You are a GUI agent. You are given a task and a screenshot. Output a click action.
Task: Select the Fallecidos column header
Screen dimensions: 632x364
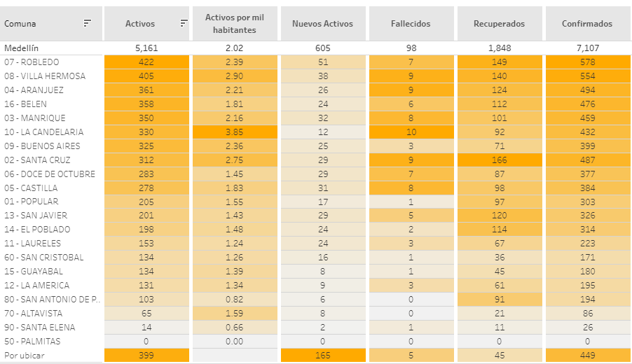tap(411, 24)
